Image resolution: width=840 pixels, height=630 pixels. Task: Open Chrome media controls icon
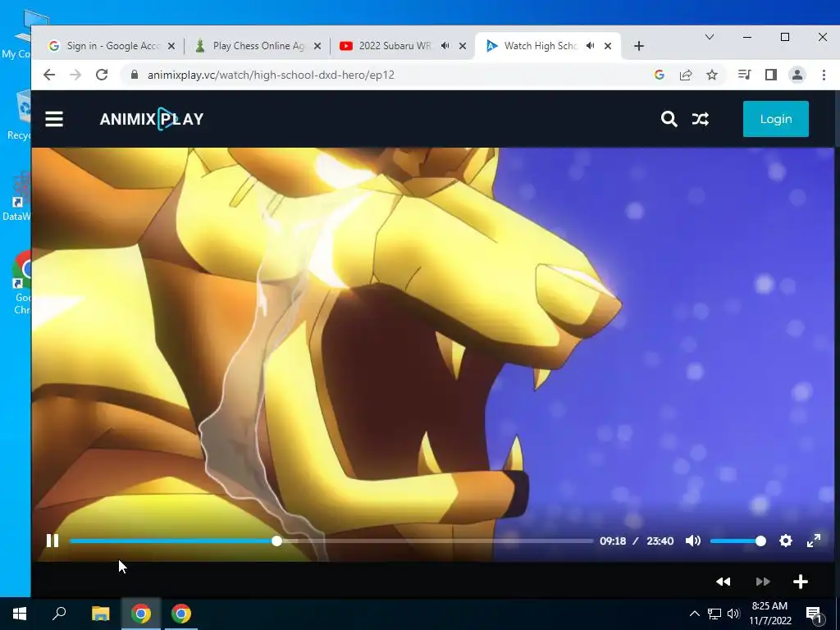(744, 75)
